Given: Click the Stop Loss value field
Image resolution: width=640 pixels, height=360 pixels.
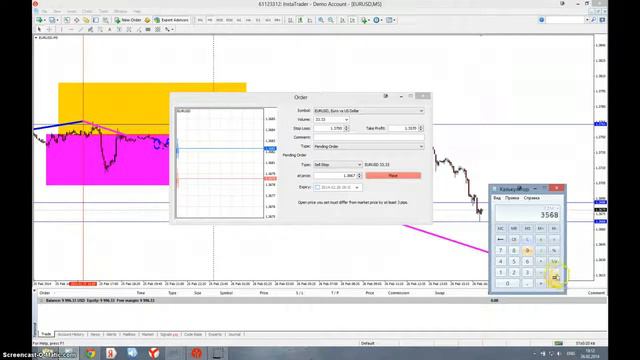Looking at the screenshot, I should 329,128.
